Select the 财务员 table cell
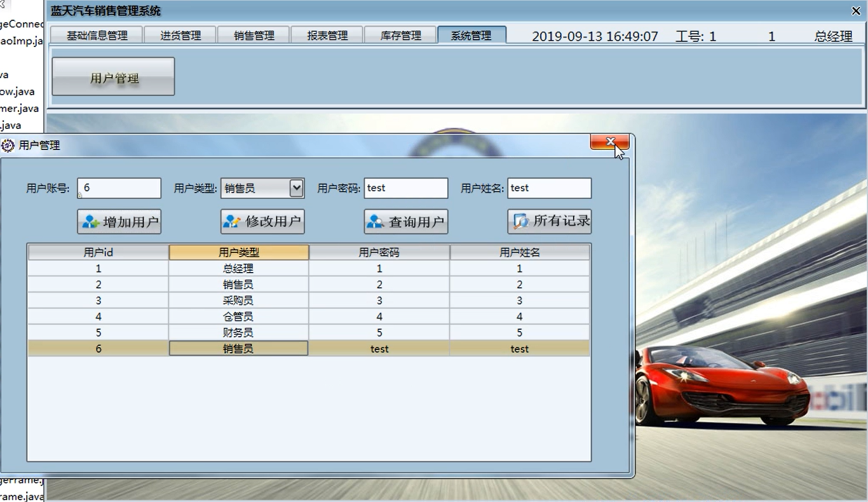Viewport: 868px width, 502px height. click(238, 332)
